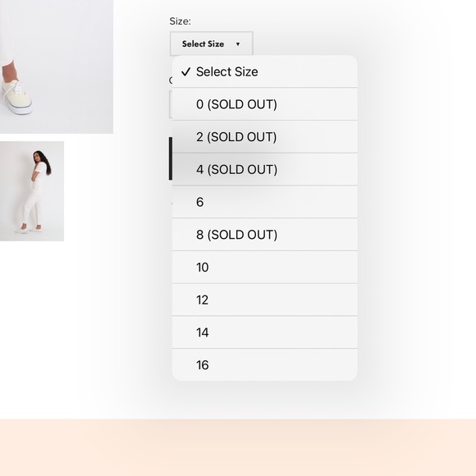Screen dimensions: 476x476
Task: Click the peach footer banner
Action: [x=238, y=447]
